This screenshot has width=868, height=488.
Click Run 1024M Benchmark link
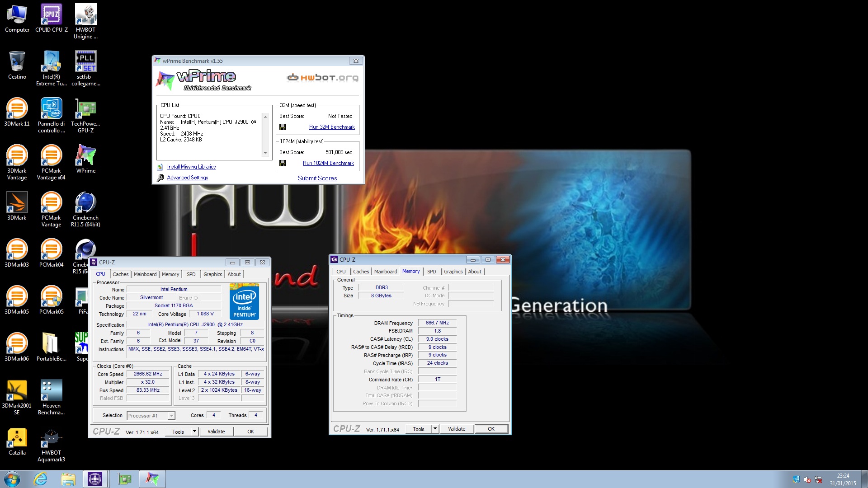328,163
